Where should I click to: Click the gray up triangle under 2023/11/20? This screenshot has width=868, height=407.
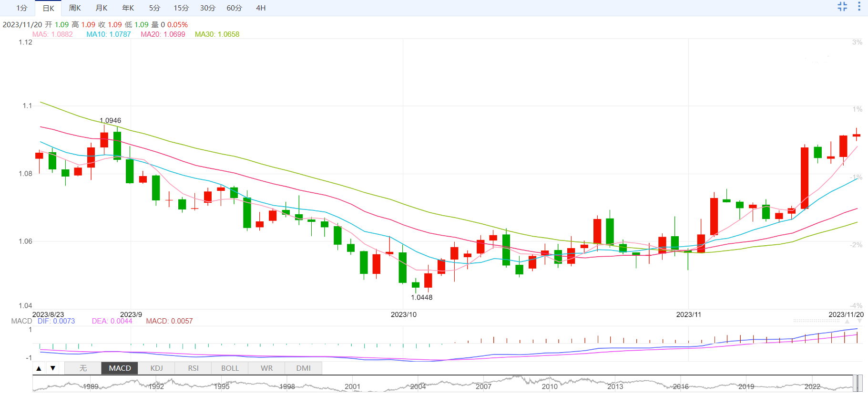point(847,322)
